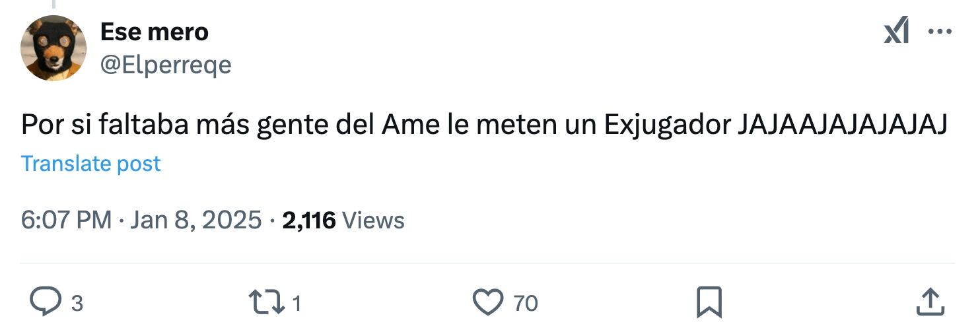Click the Jan 8, 2025 date
Screen dimensions: 980x334
coord(195,220)
